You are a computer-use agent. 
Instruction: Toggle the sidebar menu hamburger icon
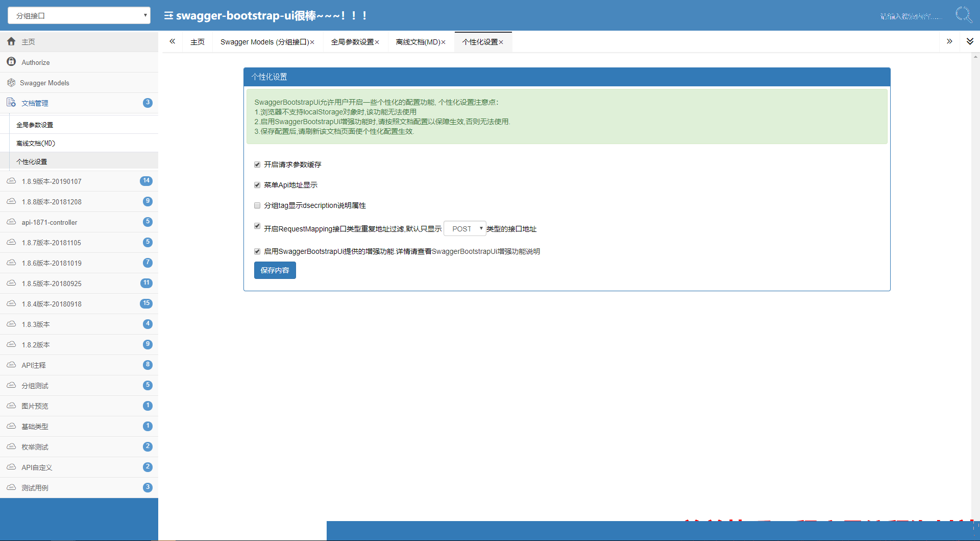(168, 16)
